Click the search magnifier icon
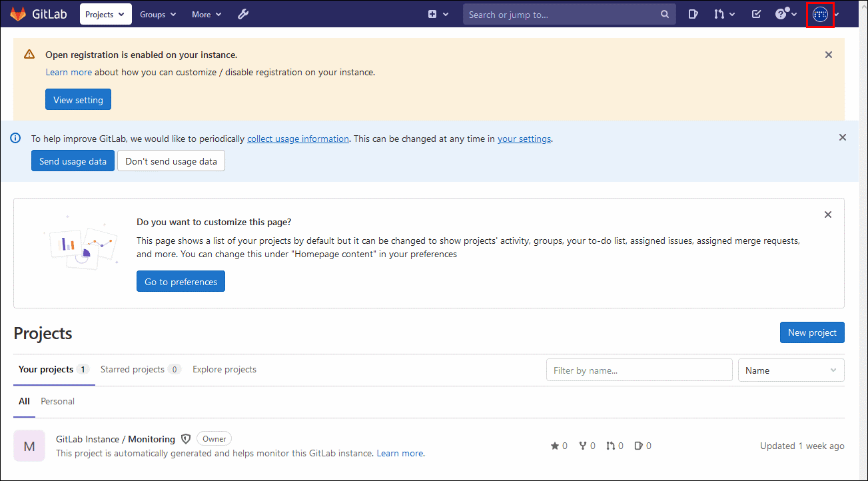 tap(665, 14)
